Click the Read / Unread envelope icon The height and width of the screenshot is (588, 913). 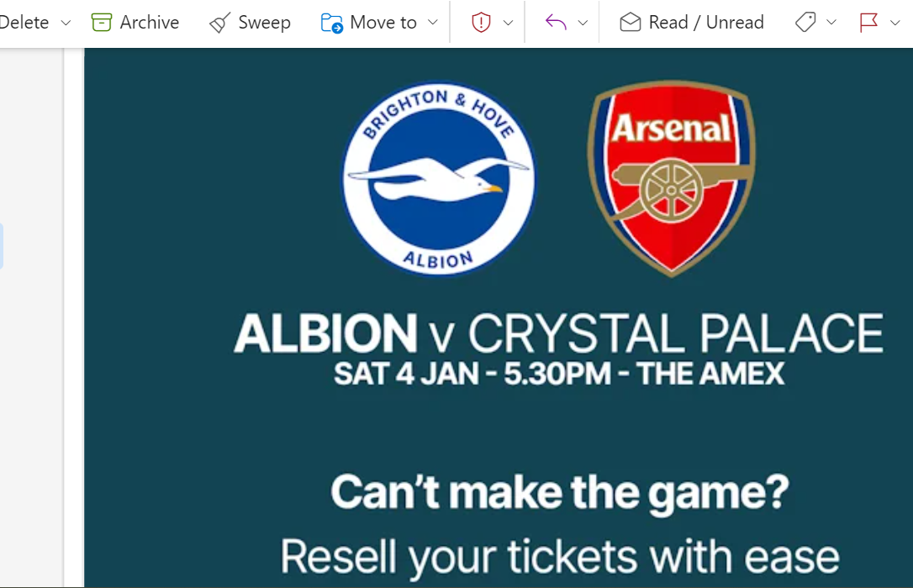pos(630,22)
